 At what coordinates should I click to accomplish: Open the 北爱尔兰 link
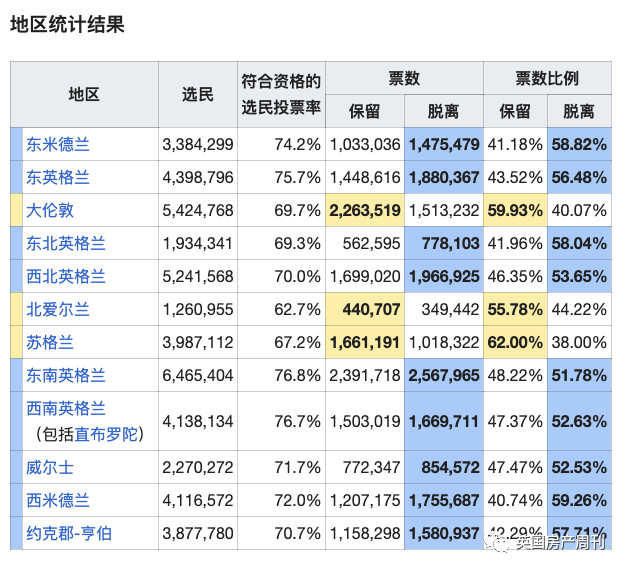tap(58, 309)
